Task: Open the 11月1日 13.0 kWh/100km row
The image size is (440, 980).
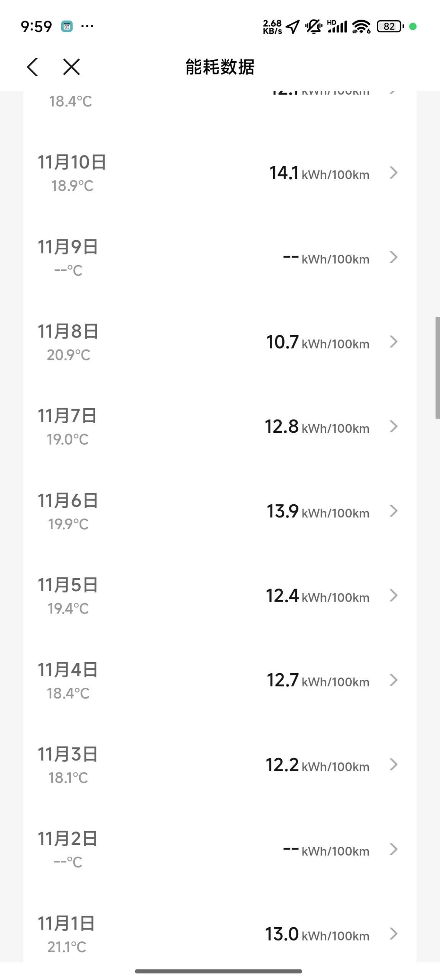Action: [220, 934]
